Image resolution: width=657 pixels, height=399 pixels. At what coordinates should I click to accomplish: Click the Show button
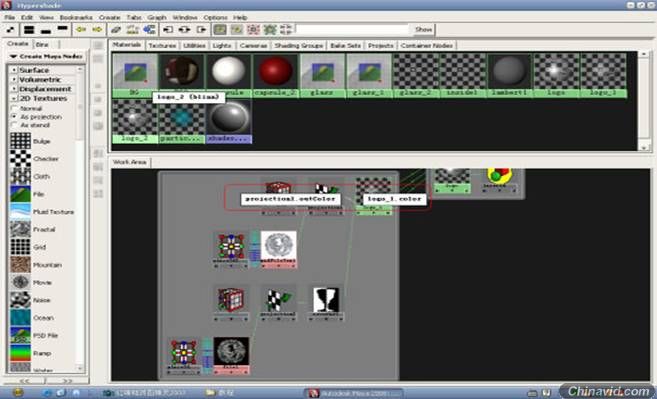[423, 29]
